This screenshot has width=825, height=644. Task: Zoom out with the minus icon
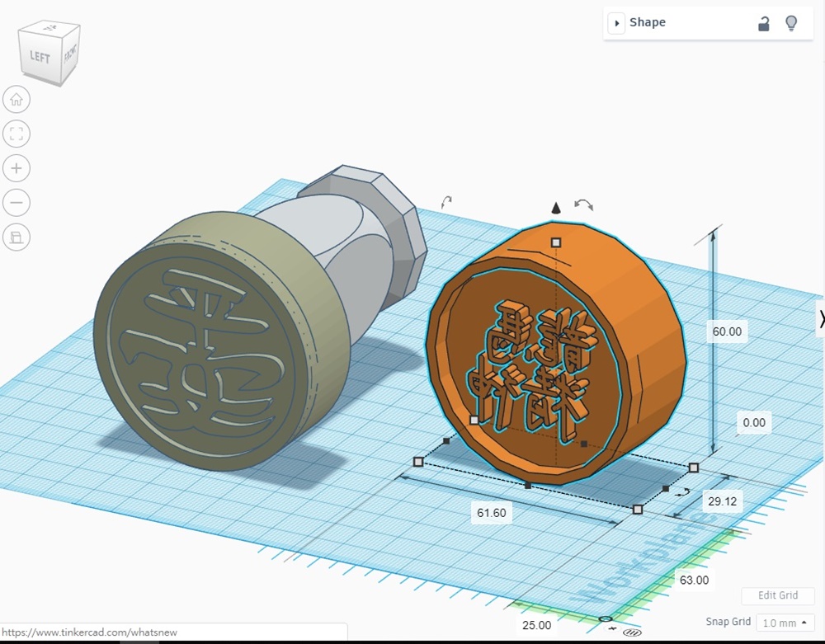click(x=16, y=203)
